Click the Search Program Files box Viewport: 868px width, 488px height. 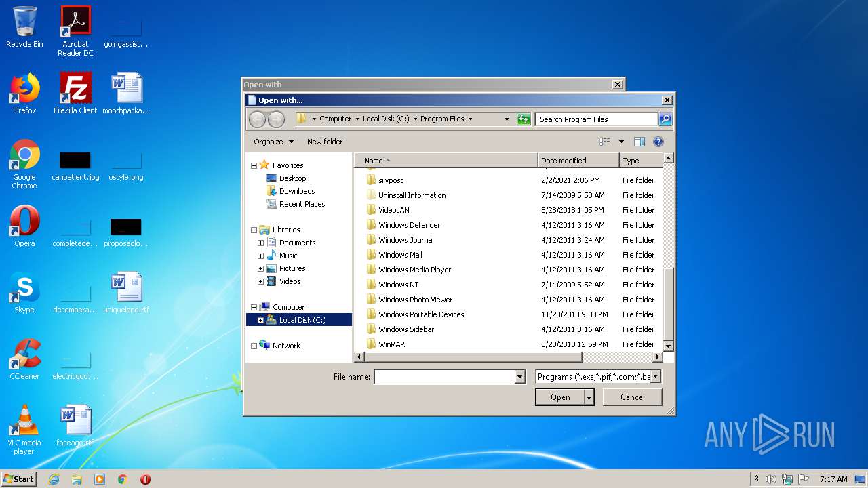[x=596, y=119]
